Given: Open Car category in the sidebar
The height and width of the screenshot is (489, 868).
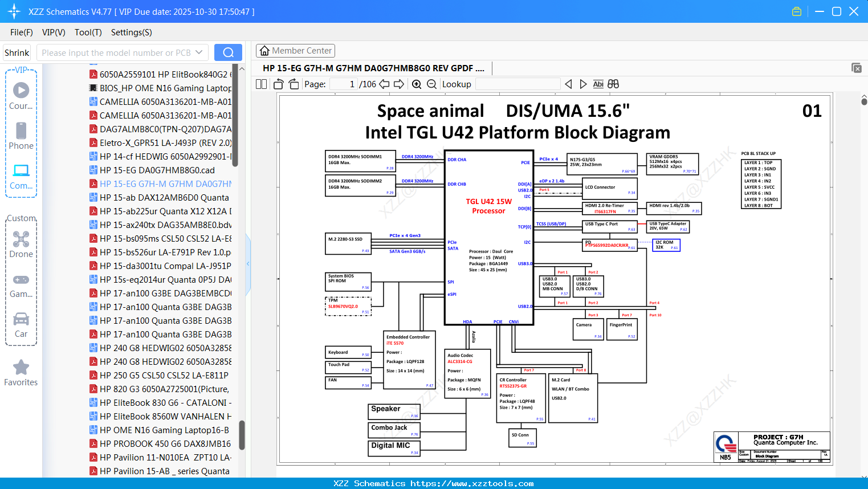Looking at the screenshot, I should point(21,325).
